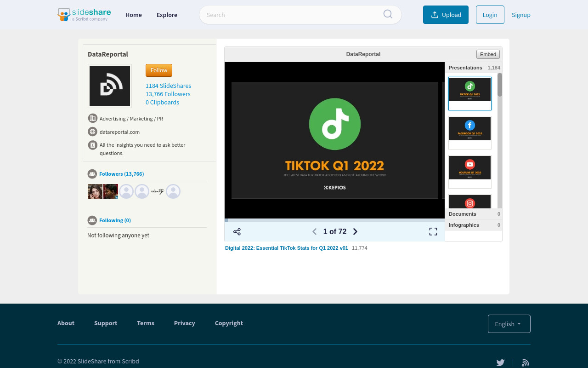Select the Infographics section header

click(474, 225)
